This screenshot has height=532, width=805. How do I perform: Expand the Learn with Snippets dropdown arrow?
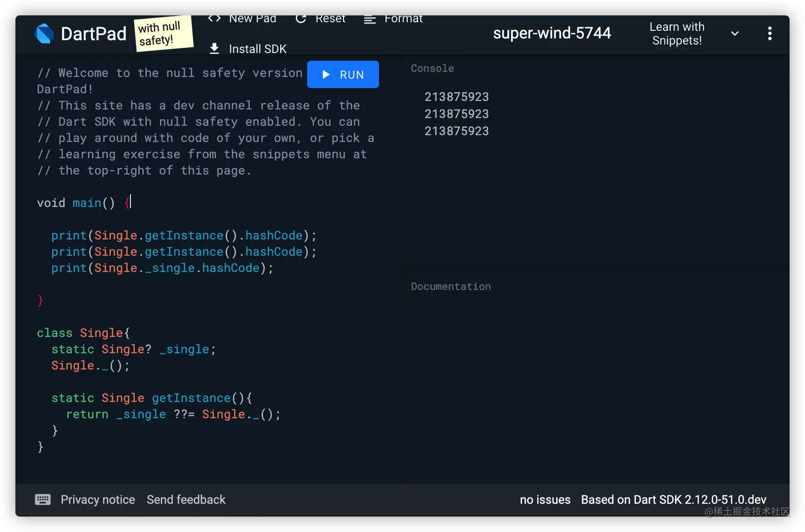pos(735,34)
